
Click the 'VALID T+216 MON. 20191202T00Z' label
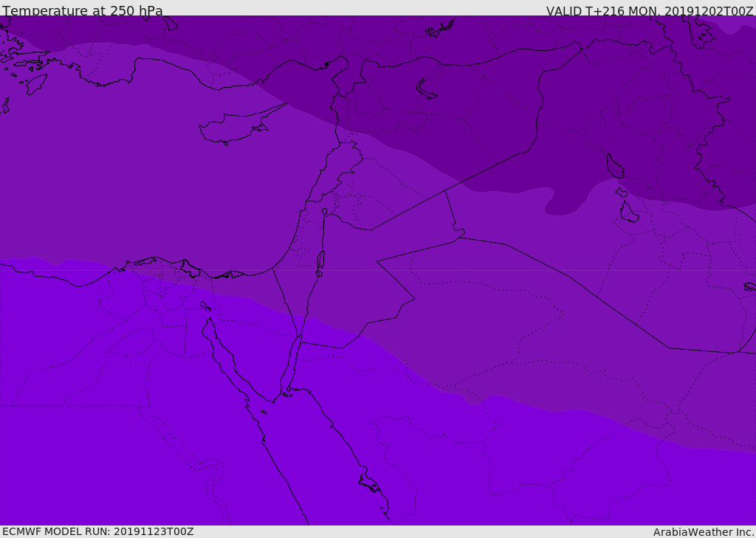coord(650,11)
